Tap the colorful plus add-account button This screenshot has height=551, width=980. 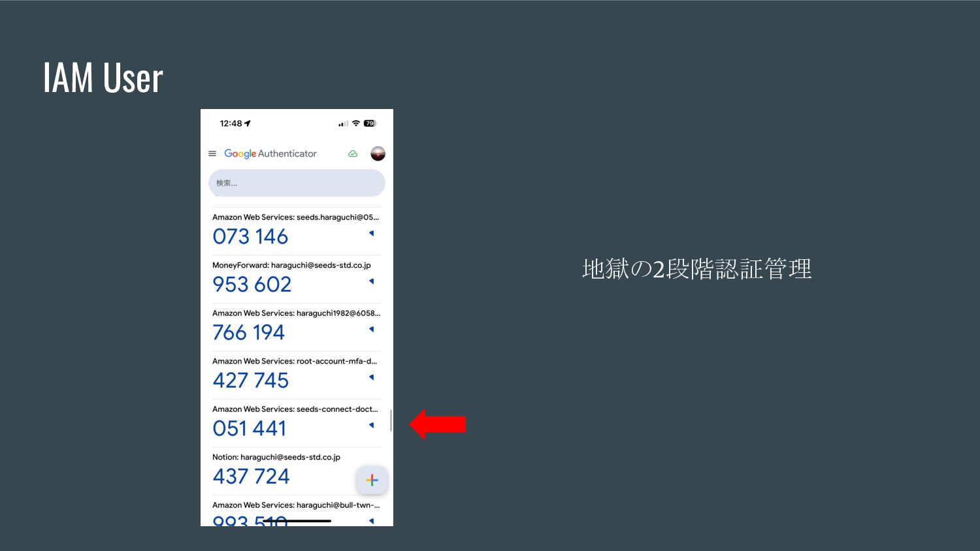(x=372, y=480)
